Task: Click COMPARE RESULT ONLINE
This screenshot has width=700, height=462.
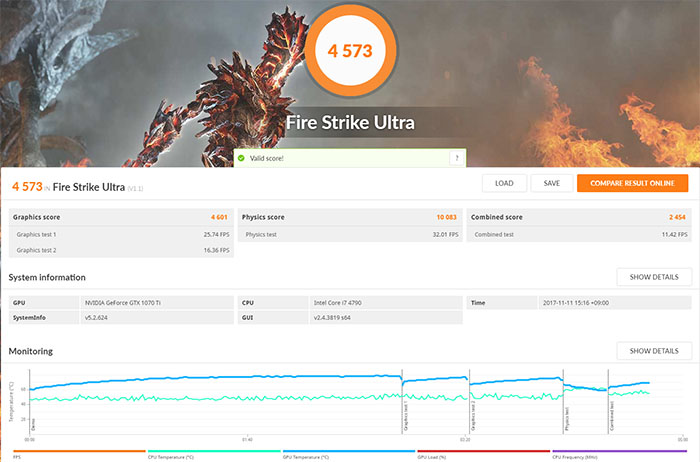Action: [632, 183]
